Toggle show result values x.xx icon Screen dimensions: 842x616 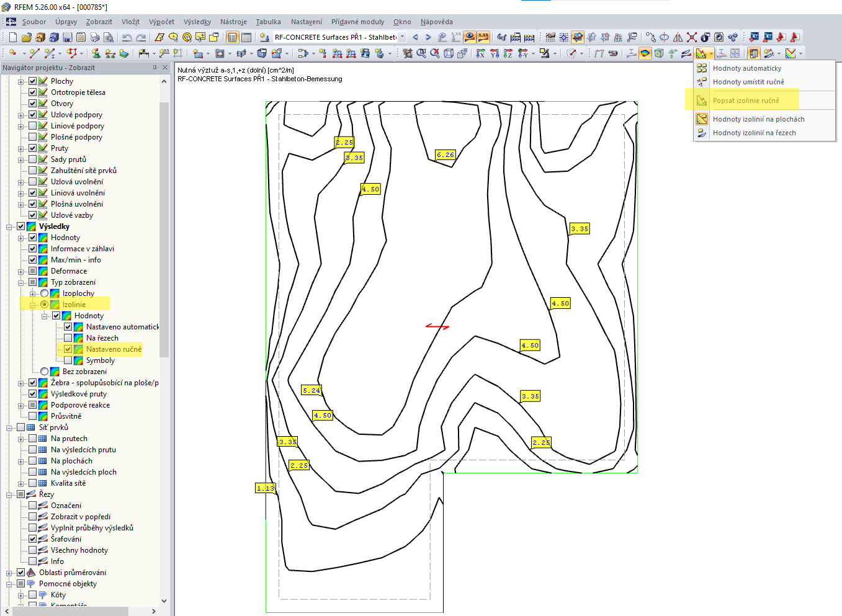click(483, 37)
